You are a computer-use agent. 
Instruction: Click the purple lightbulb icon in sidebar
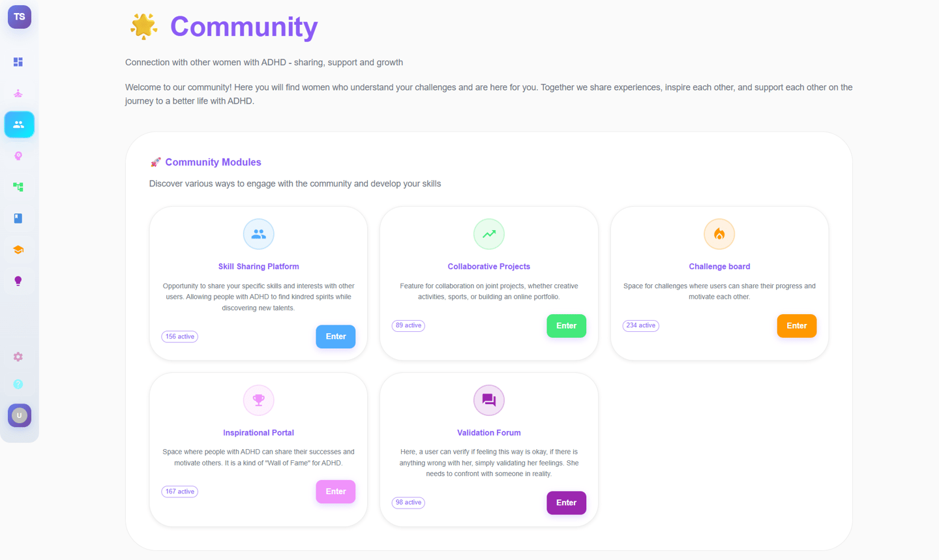[x=18, y=281]
